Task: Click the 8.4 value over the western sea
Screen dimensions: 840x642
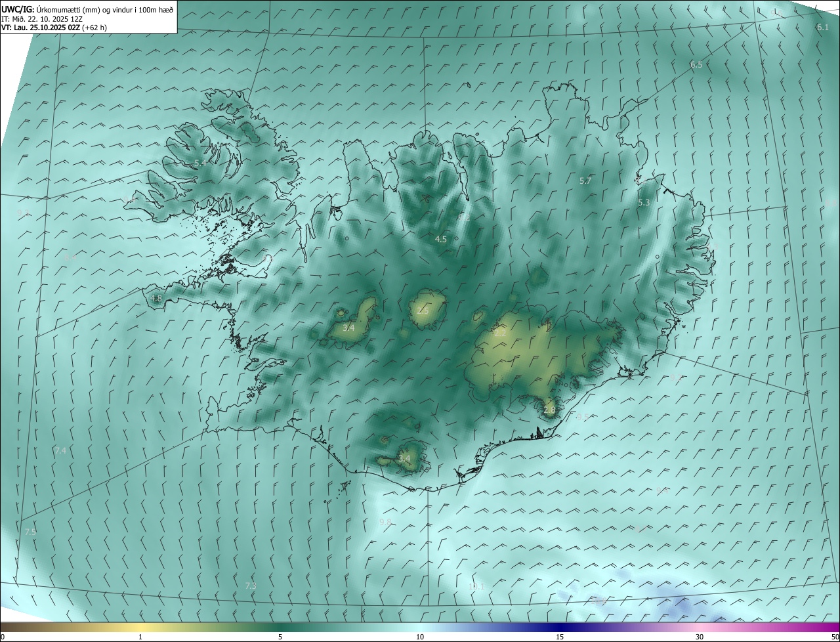Action: pos(70,258)
